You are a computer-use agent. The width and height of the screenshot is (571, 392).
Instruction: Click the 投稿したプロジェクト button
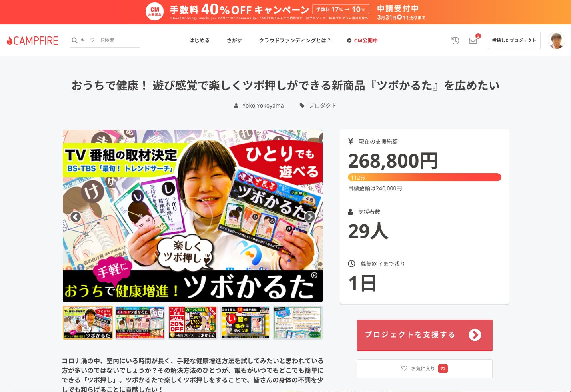point(514,40)
